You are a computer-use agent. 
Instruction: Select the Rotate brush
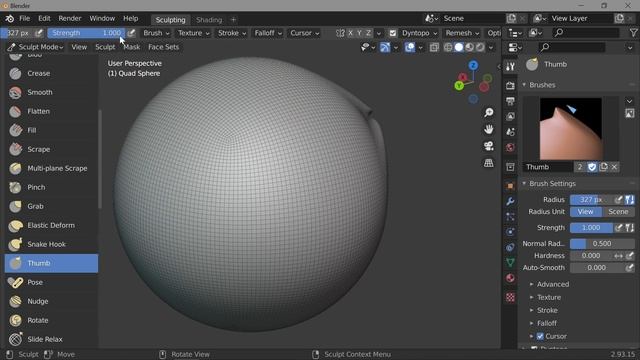tap(51, 320)
